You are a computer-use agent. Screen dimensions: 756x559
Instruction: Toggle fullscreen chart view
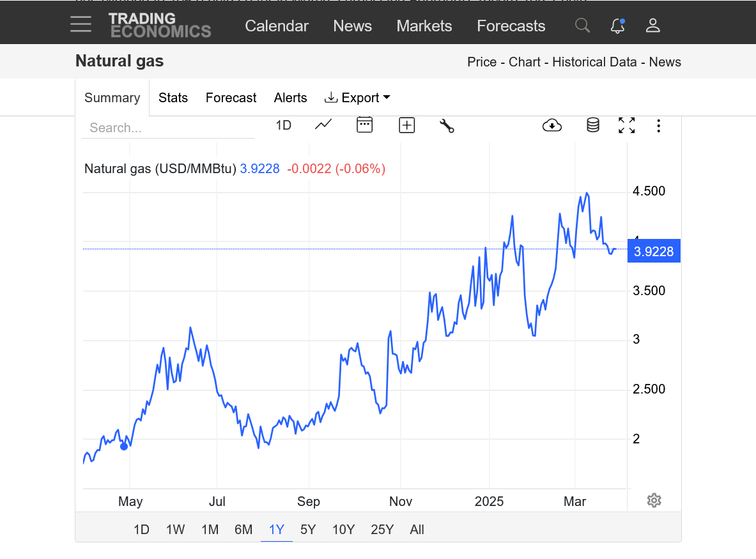click(626, 125)
